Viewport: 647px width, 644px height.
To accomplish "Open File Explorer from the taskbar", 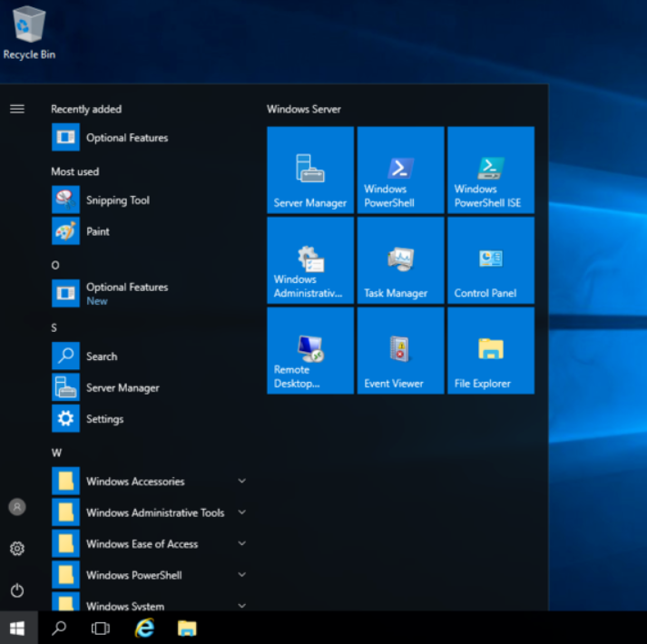I will [187, 629].
